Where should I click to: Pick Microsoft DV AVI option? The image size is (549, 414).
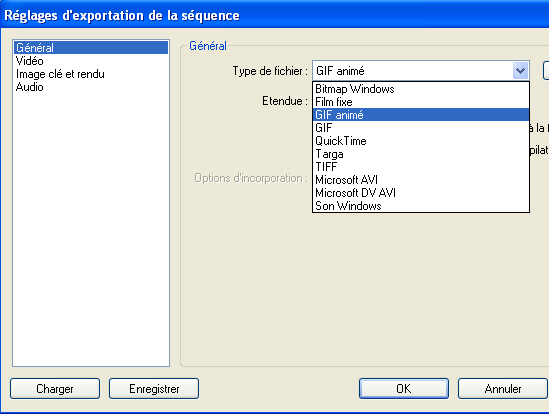(x=421, y=193)
